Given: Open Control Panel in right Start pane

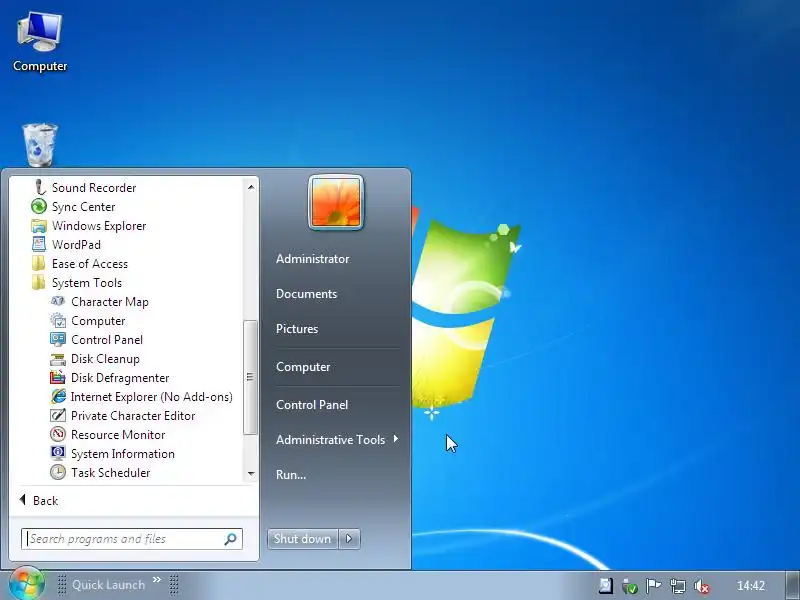Looking at the screenshot, I should point(312,405).
